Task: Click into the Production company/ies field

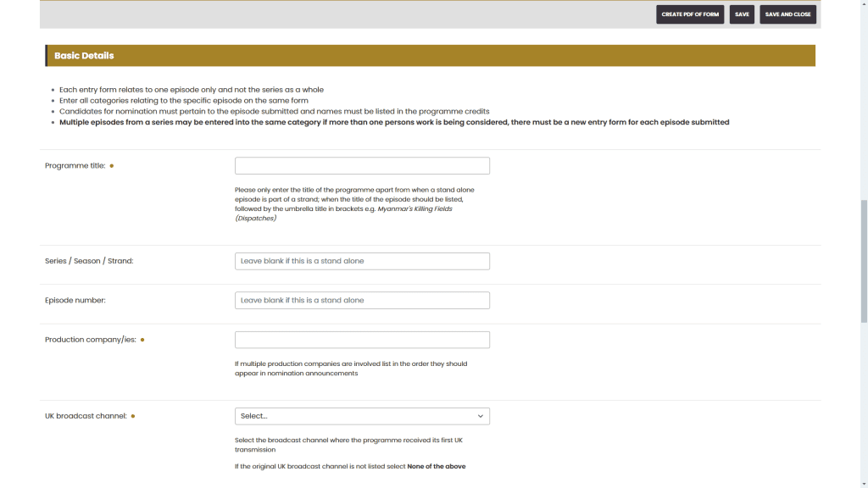Action: pos(362,340)
